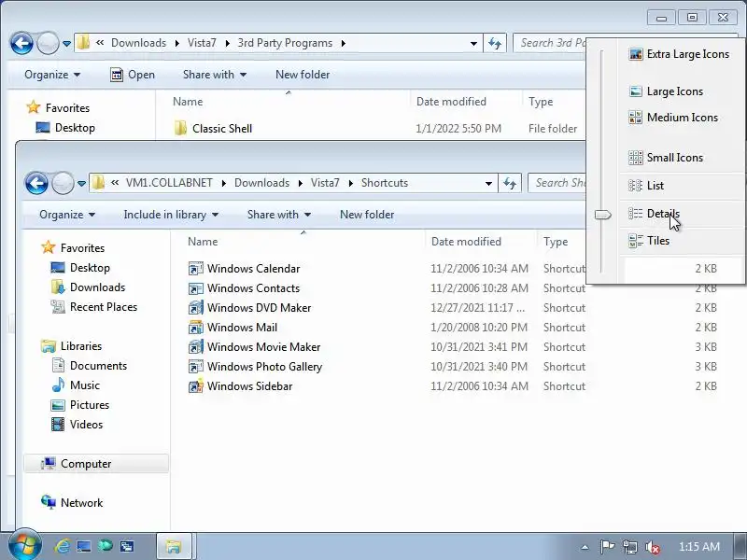Image resolution: width=747 pixels, height=560 pixels.
Task: Click New folder in 3rd Party Programs window
Action: pyautogui.click(x=303, y=75)
